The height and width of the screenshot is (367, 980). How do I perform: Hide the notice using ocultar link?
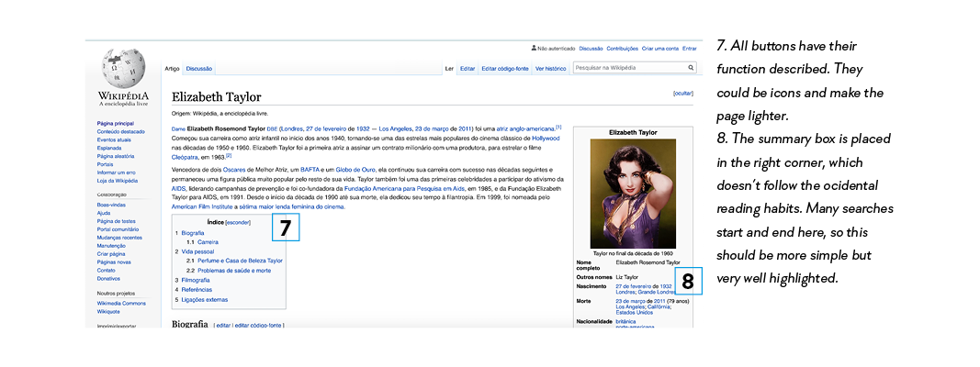682,93
